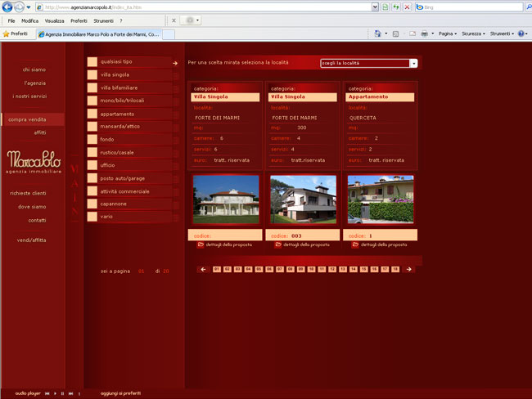Open the white round villa photo thumbnail

click(226, 199)
